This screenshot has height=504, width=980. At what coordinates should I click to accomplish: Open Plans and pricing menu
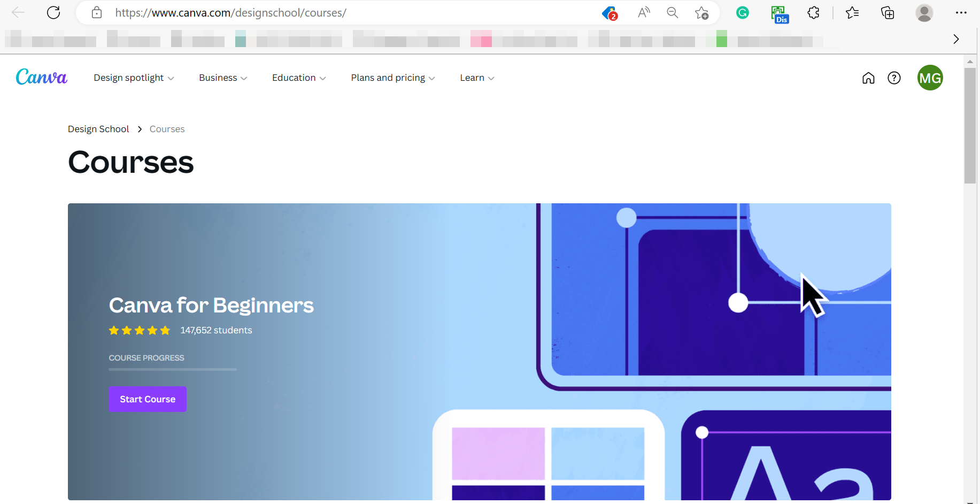pyautogui.click(x=393, y=78)
